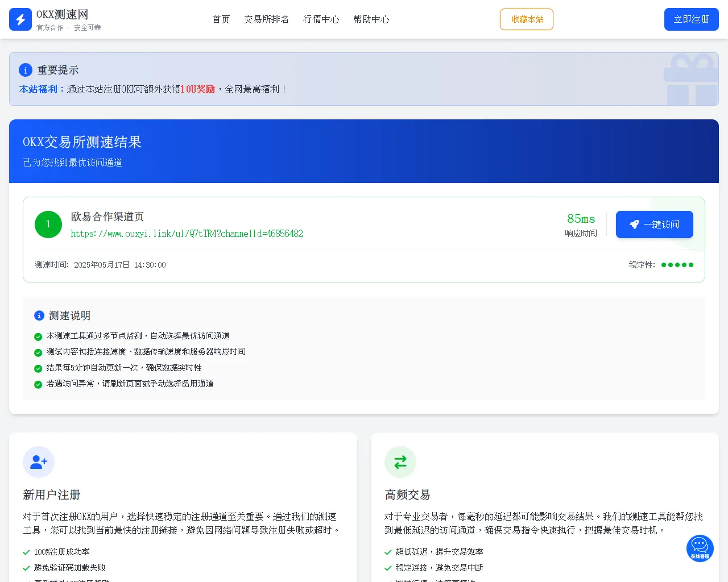Click the OKX测速网 lightning logo icon
This screenshot has height=582, width=728.
[x=20, y=19]
